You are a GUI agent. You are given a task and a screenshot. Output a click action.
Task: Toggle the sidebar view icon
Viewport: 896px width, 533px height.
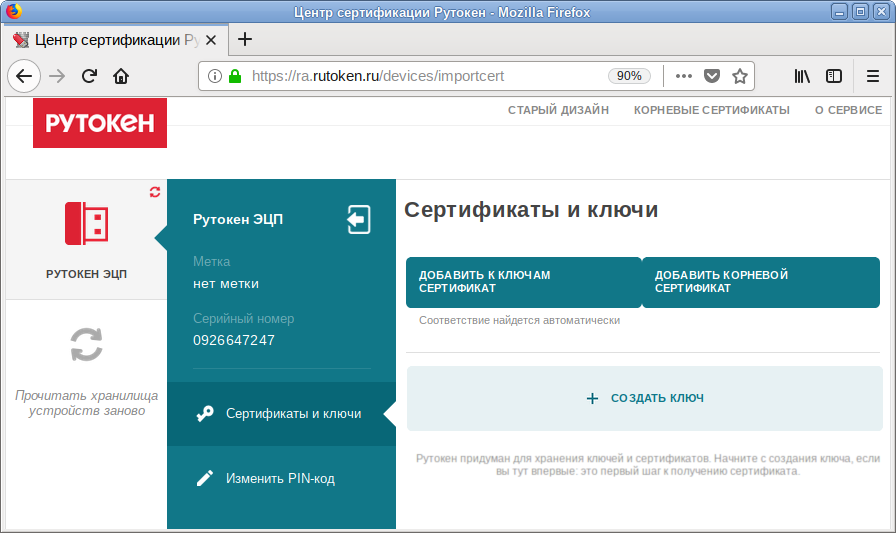click(834, 76)
